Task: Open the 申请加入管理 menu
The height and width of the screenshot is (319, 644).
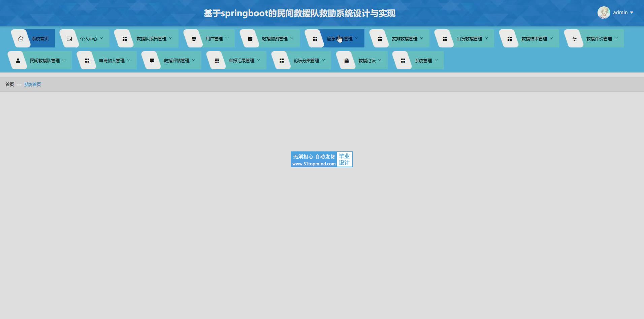Action: point(111,61)
